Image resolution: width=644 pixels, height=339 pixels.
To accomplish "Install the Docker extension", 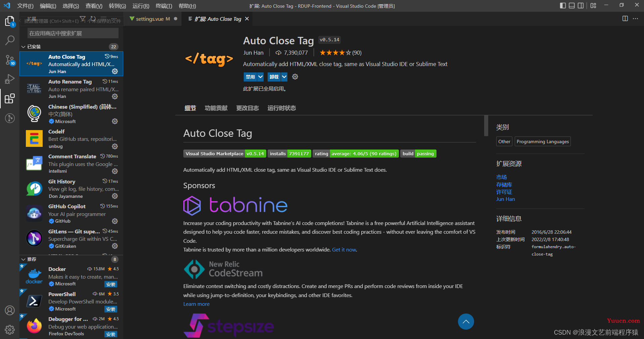I will [111, 284].
